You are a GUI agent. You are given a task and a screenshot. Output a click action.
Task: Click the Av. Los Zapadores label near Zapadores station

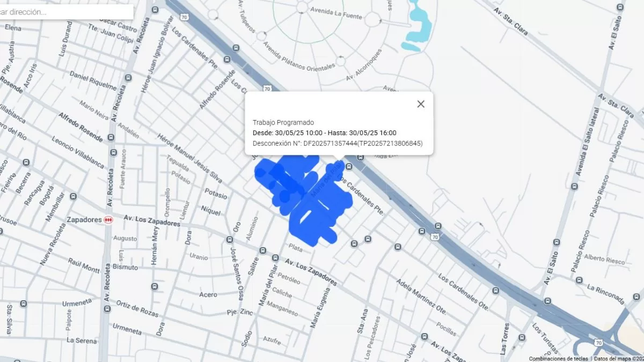click(151, 220)
